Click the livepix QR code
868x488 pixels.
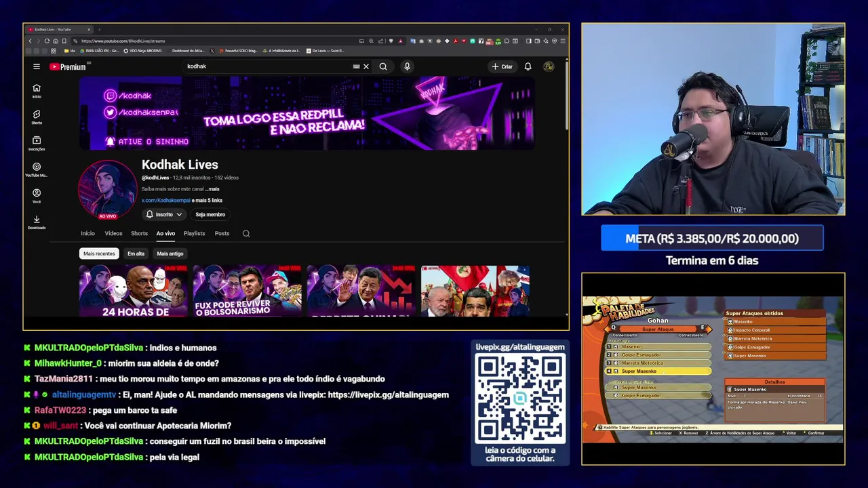[520, 399]
